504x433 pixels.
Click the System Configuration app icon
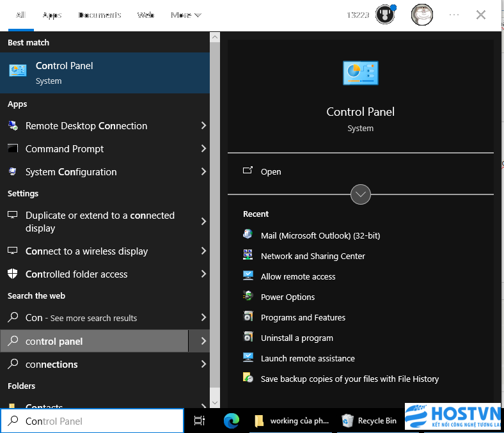(x=13, y=171)
